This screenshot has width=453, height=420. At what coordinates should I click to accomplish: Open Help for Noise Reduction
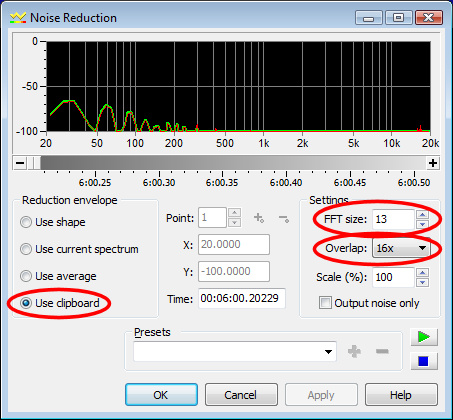(401, 395)
